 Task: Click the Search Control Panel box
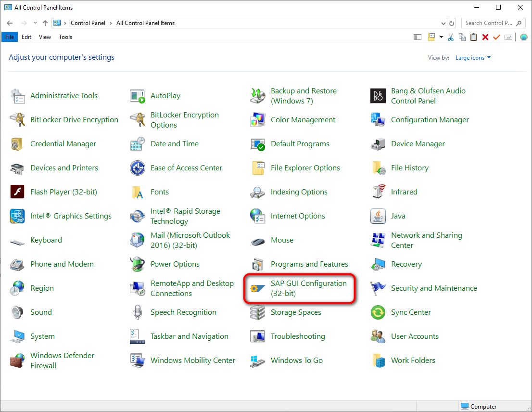pyautogui.click(x=494, y=23)
